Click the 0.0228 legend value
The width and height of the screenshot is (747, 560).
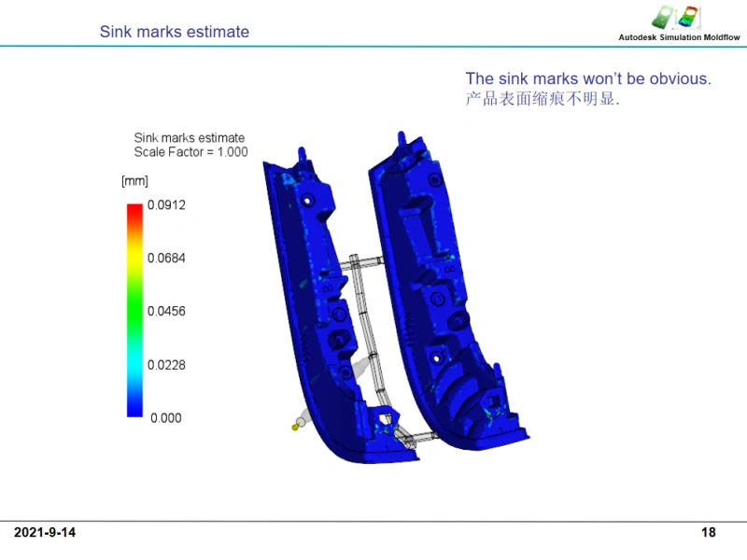(x=166, y=365)
